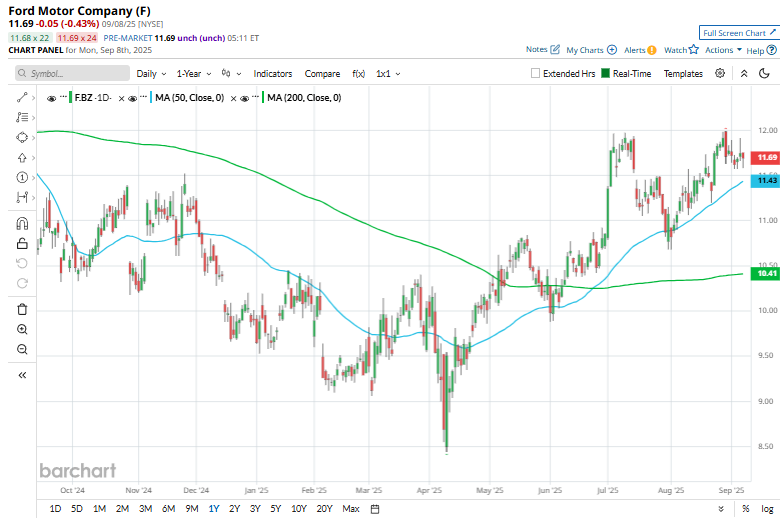
Task: Select the 1M time range
Action: pos(99,509)
